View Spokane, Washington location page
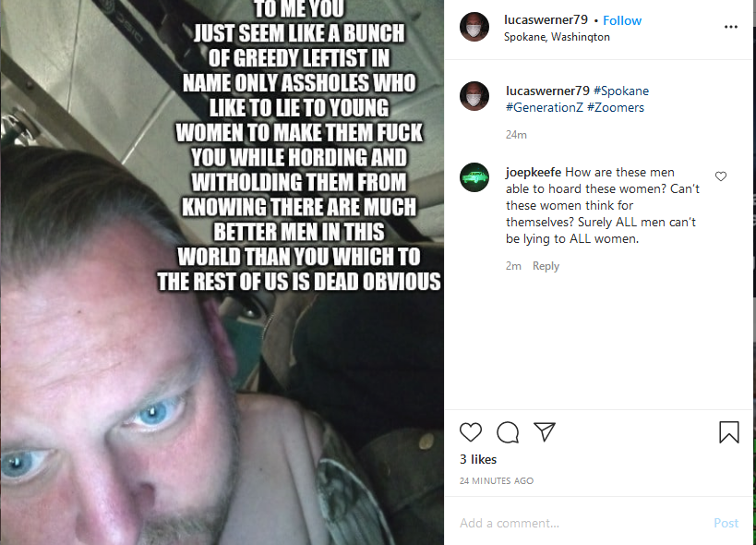 (557, 37)
